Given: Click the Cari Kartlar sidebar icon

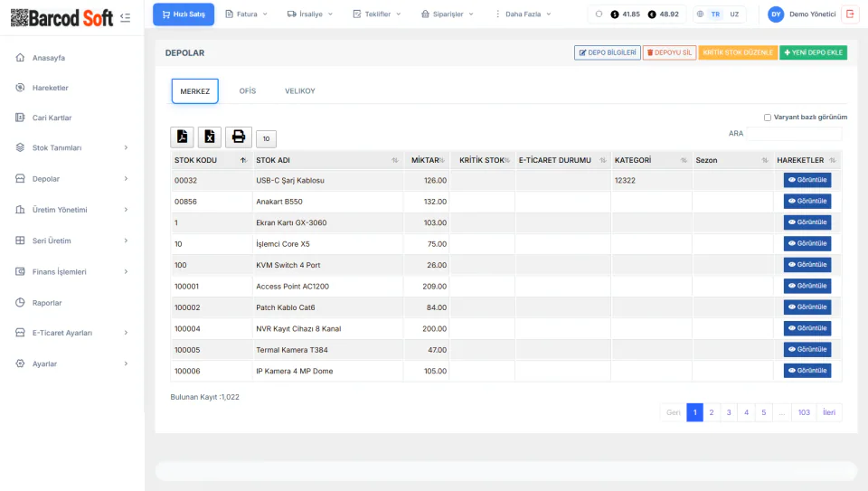Looking at the screenshot, I should tap(20, 118).
